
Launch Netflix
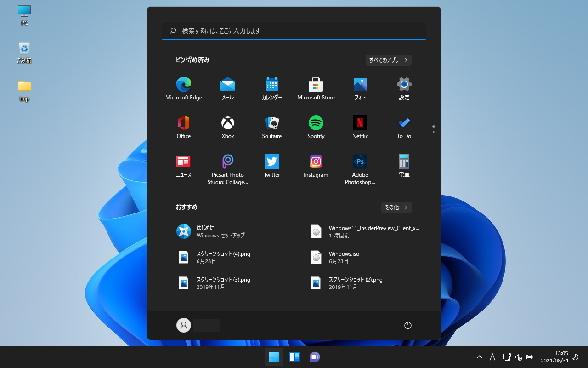coord(360,127)
